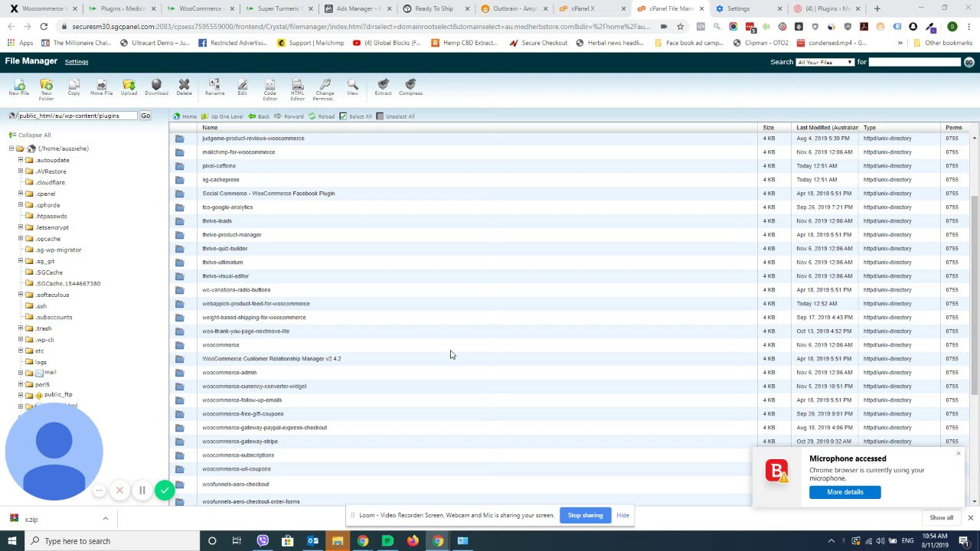Open Settings link in File Manager header
Viewport: 980px width, 551px height.
point(77,62)
